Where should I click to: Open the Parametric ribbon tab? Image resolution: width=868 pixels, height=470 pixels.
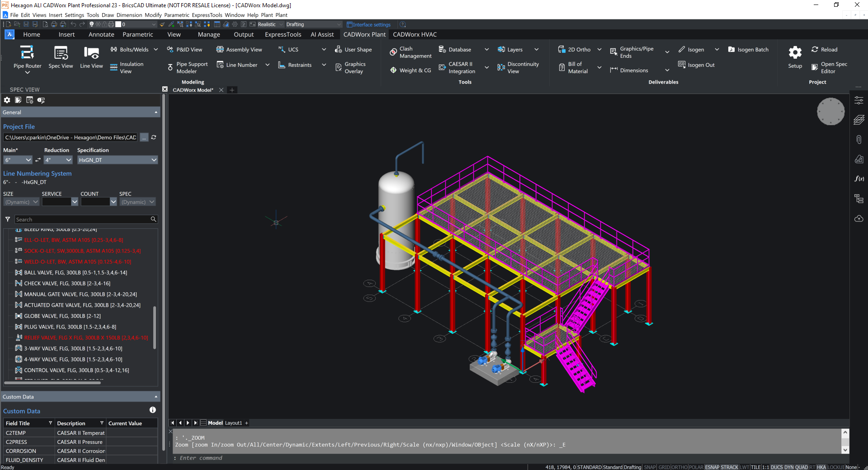click(138, 34)
